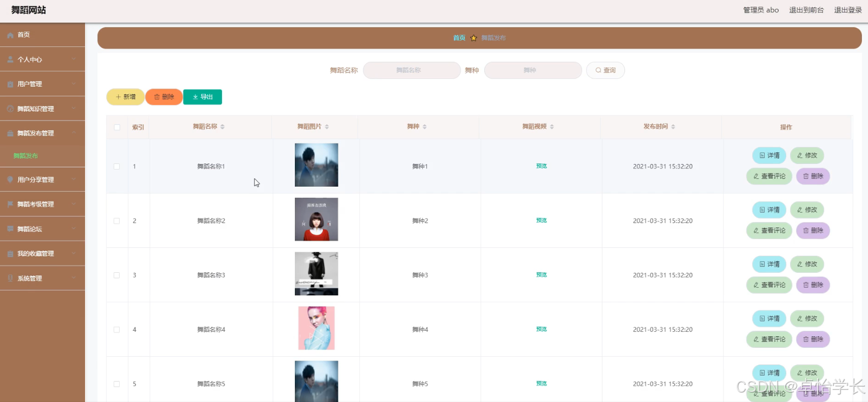Click 修改 button for 舞蹈名称4
The image size is (868, 402).
807,319
